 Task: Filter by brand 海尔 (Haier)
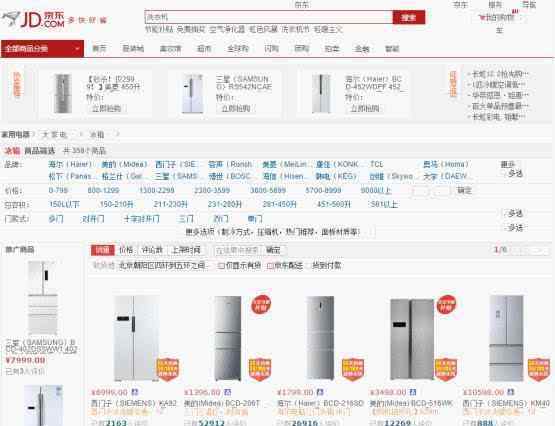tap(70, 164)
